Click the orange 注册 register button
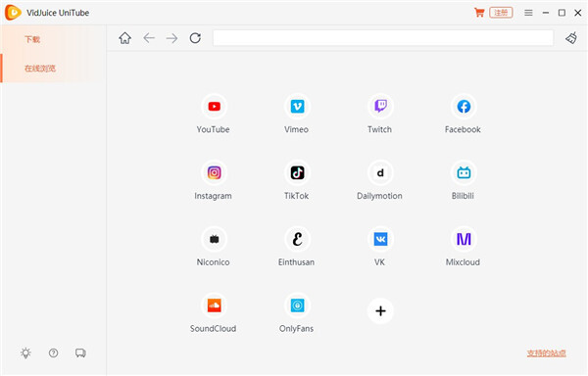 pyautogui.click(x=501, y=13)
